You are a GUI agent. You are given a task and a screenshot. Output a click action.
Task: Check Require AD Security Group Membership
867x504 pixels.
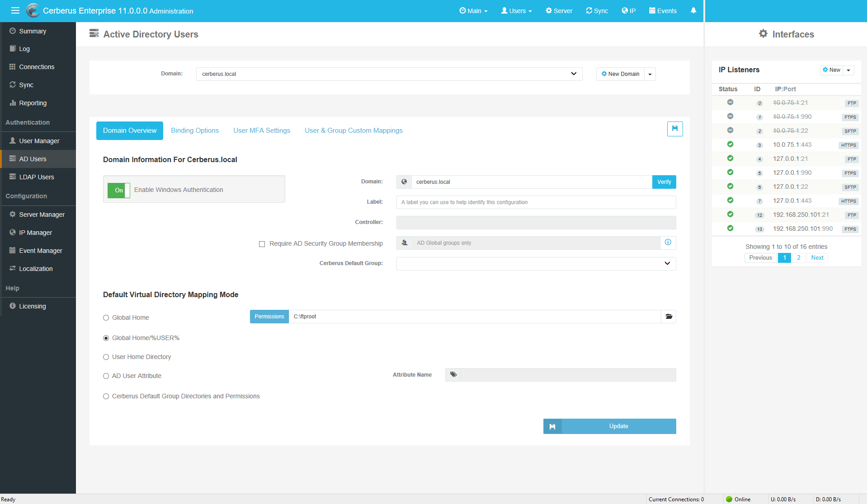click(x=262, y=244)
